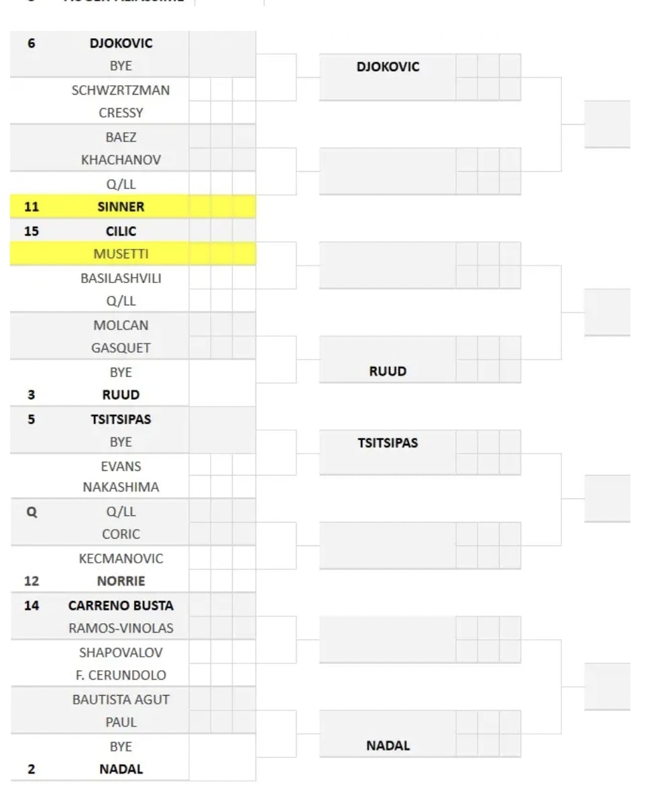The height and width of the screenshot is (805, 672).
Task: Select the SCHWZRTZMAN player cell
Action: [121, 90]
